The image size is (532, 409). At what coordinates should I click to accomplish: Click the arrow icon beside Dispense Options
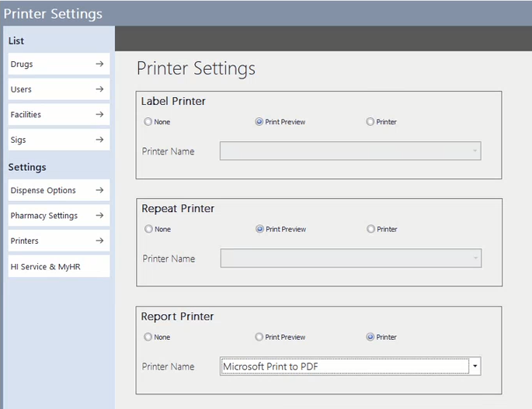(x=99, y=190)
